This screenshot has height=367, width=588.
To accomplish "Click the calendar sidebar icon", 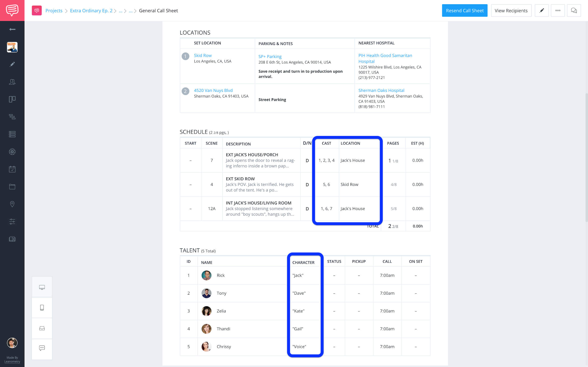I will 12,169.
